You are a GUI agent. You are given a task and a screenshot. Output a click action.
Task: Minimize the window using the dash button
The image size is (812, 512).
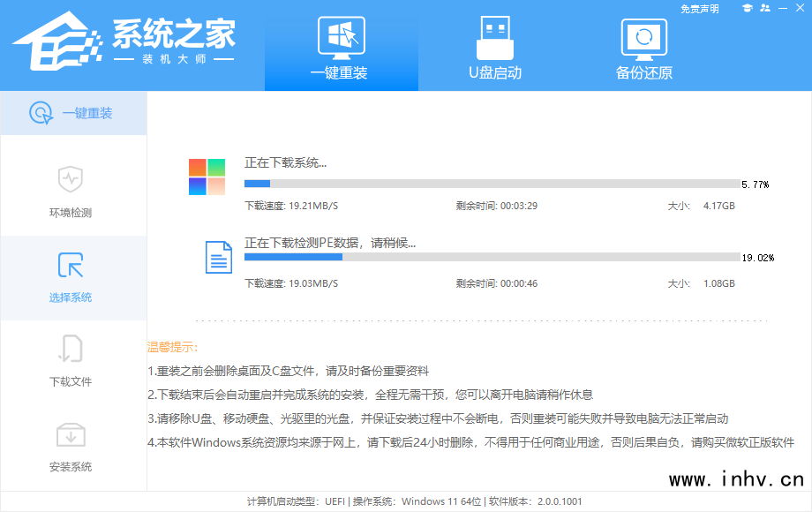tap(784, 8)
